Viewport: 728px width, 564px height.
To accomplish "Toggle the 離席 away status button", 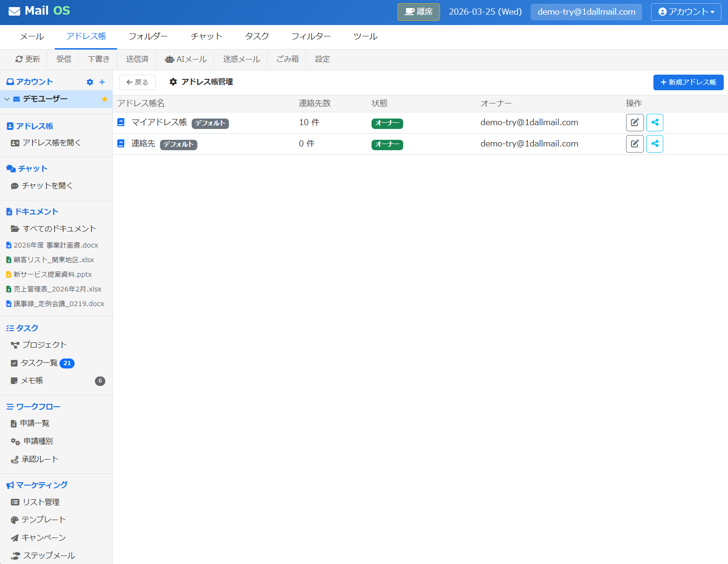I will tap(418, 12).
